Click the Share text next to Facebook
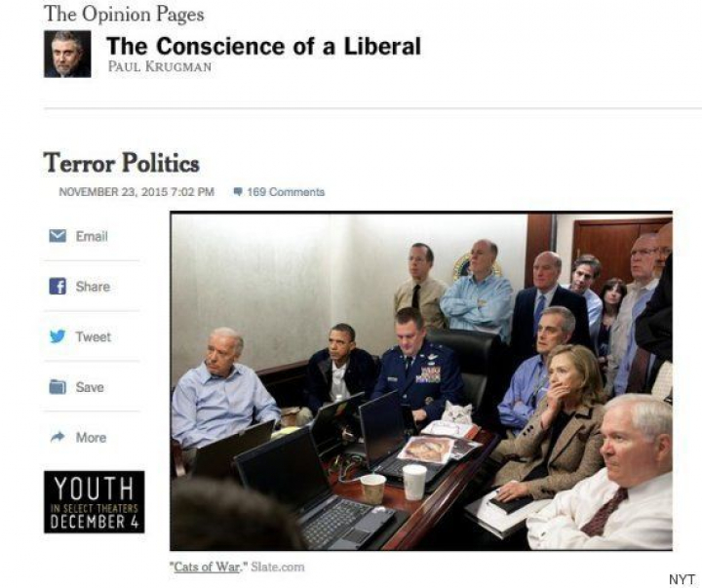This screenshot has width=702, height=588. click(x=93, y=286)
